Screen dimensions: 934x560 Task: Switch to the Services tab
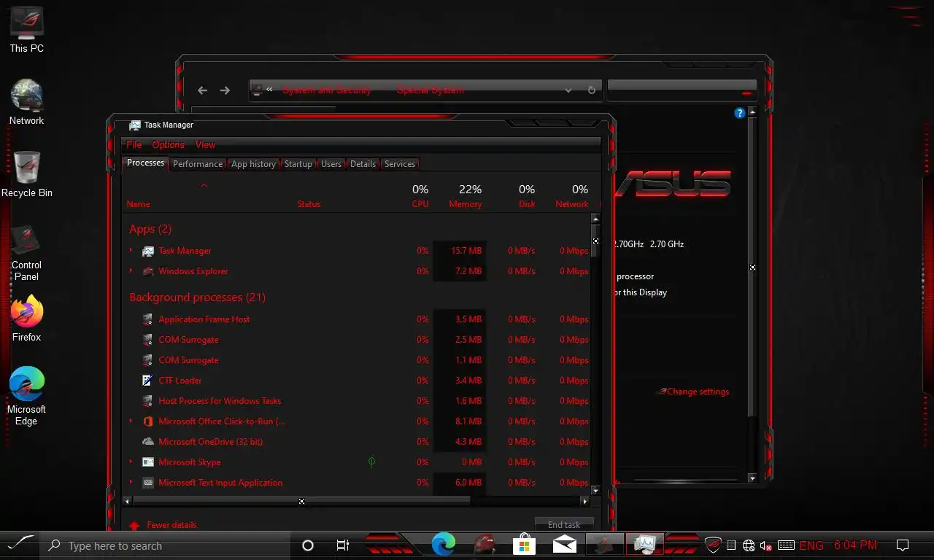[x=400, y=164]
